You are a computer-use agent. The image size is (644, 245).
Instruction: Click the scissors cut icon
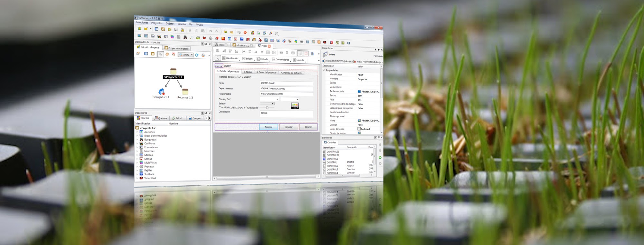tap(190, 30)
